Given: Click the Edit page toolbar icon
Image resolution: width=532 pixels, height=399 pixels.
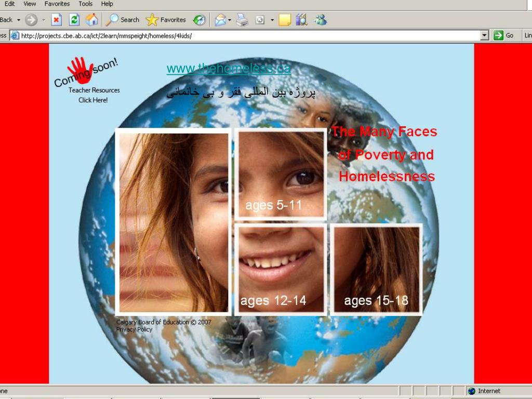Looking at the screenshot, I should [260, 20].
